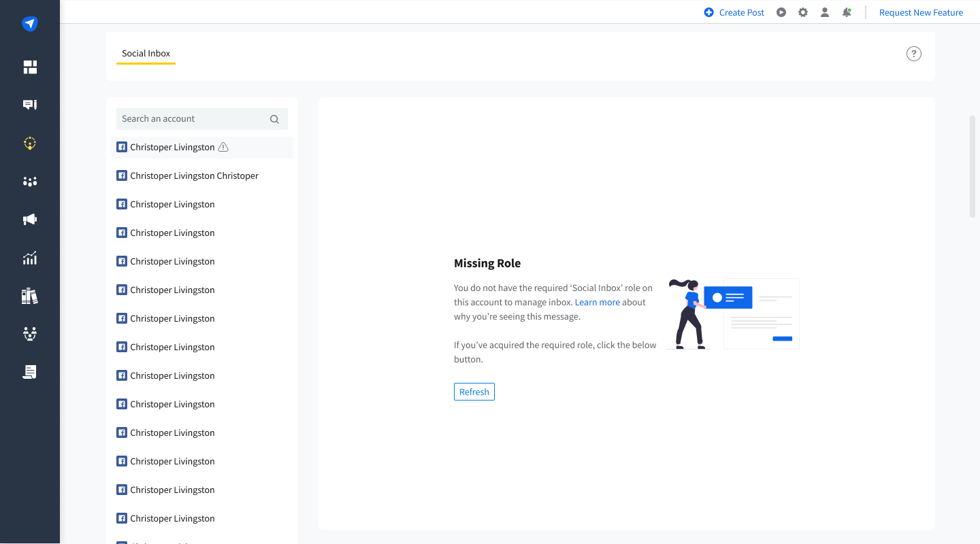Click the megaphone icon in sidebar
Screen dimensions: 980x544
click(30, 220)
